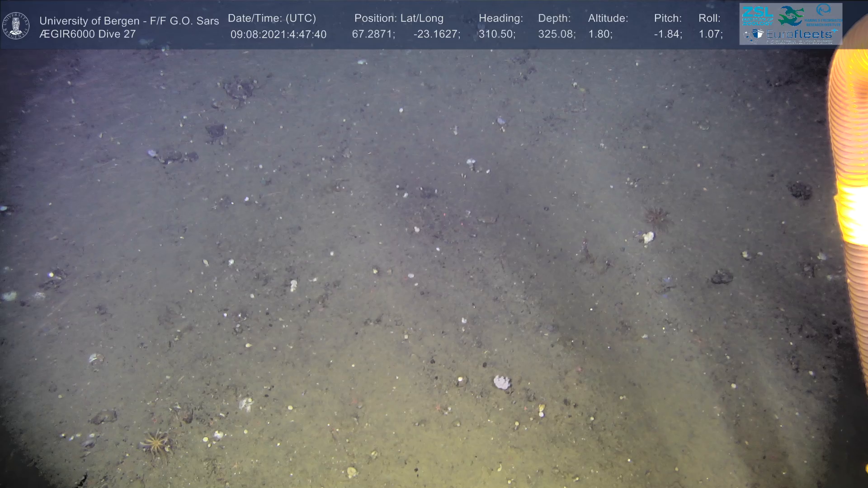Screen dimensions: 868x488
Task: Click the University of Bergen vessel title text
Action: pos(129,21)
